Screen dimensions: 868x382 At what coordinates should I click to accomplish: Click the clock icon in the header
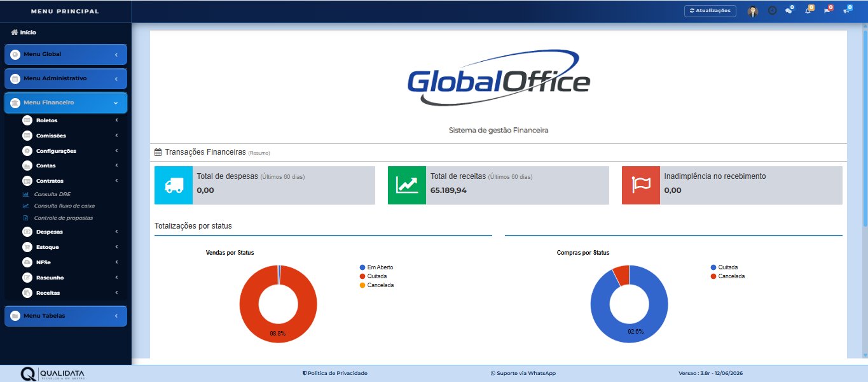tap(772, 11)
